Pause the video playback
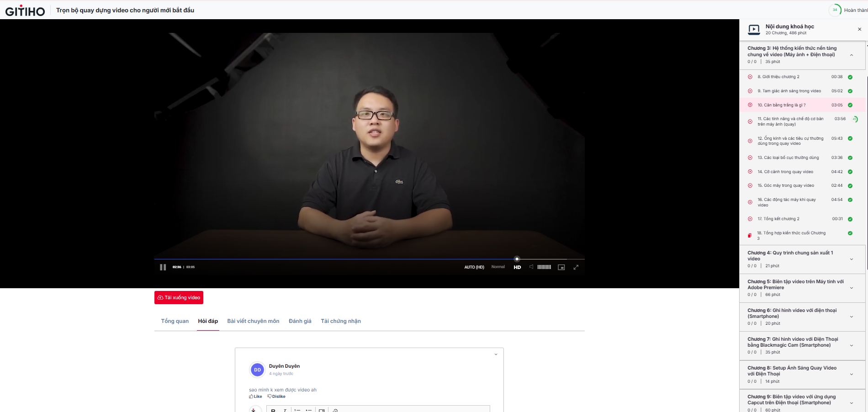The image size is (868, 412). [x=163, y=267]
